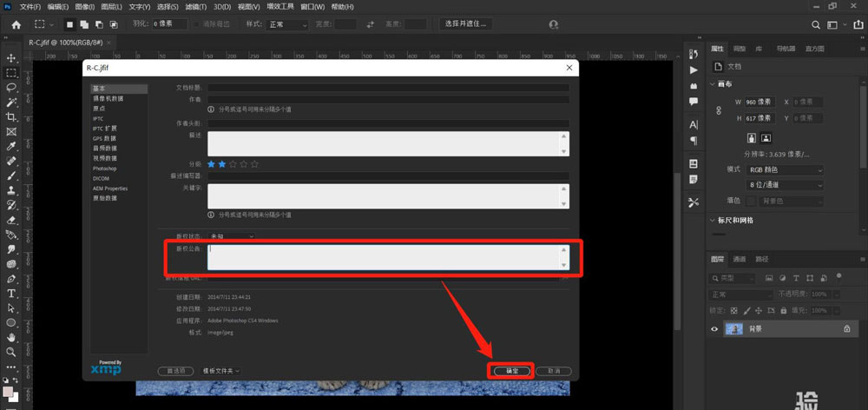Choose the Eyedropper tool
The image size is (868, 410).
(x=12, y=146)
